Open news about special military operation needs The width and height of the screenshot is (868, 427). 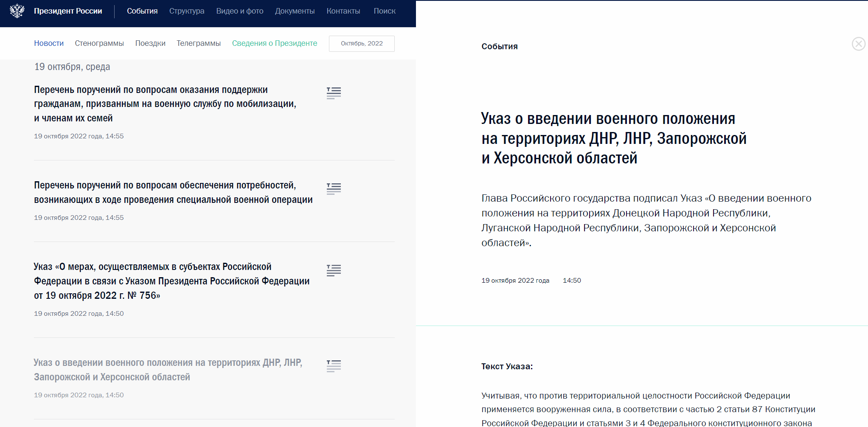(x=173, y=192)
